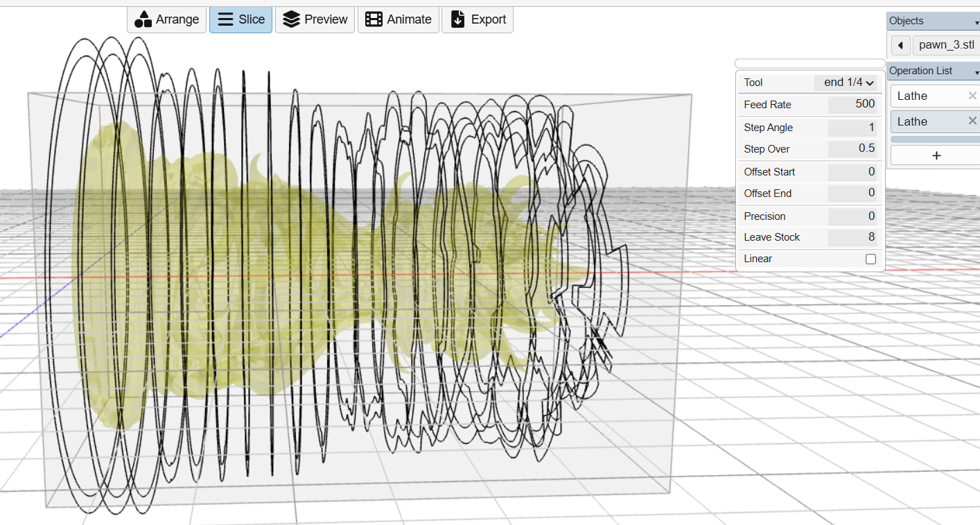Image resolution: width=980 pixels, height=525 pixels.
Task: Click the Leave Stock value field
Action: tap(852, 237)
